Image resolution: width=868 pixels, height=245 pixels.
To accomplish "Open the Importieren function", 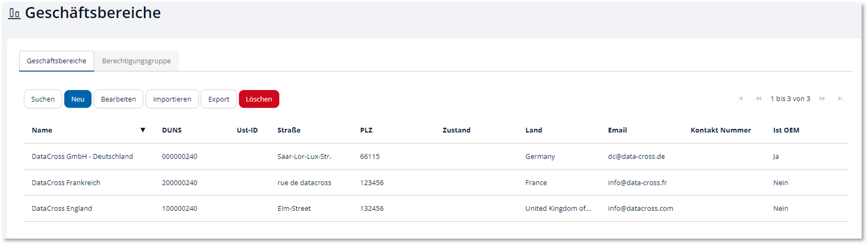I will click(172, 99).
